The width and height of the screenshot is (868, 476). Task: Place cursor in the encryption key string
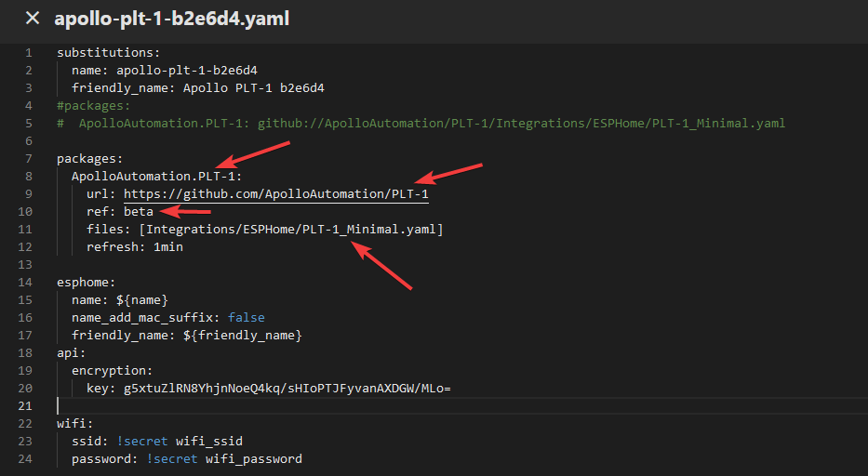tap(287, 388)
